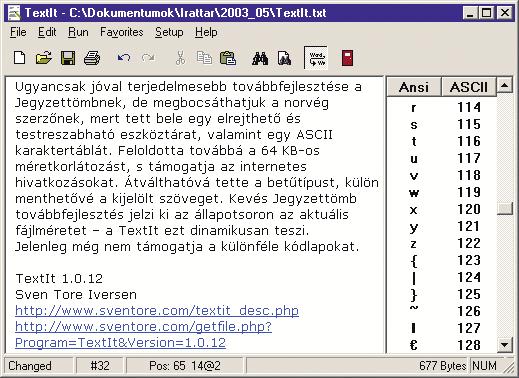This screenshot has height=378, width=519.
Task: Click the Open file folder icon
Action: [44, 58]
